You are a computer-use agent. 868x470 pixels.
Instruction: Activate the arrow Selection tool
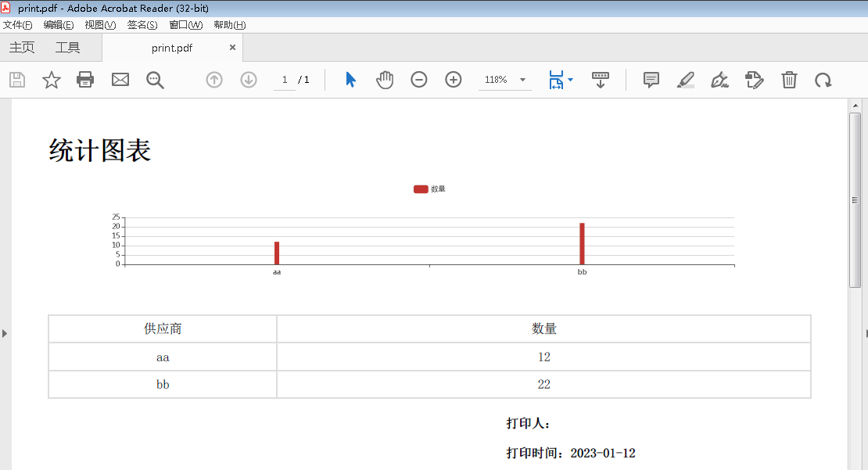pos(350,80)
